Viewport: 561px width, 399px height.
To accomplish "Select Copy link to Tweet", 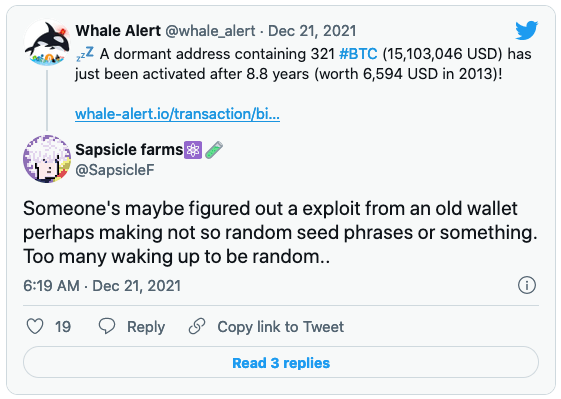I will tap(280, 327).
